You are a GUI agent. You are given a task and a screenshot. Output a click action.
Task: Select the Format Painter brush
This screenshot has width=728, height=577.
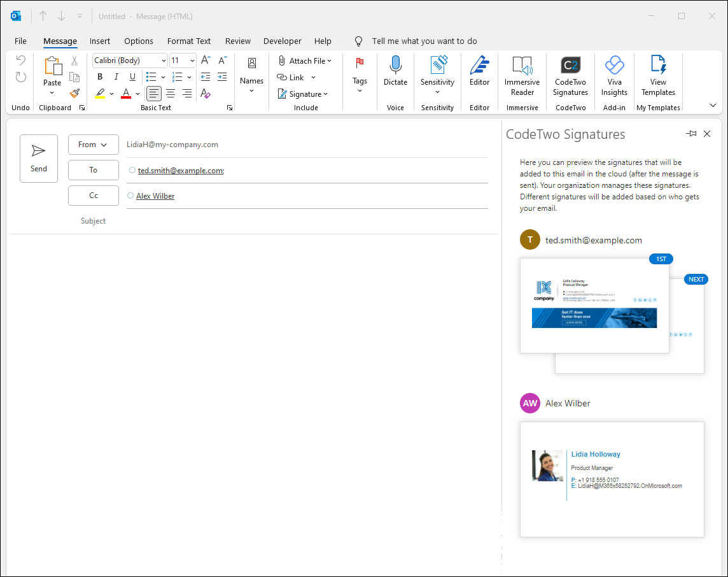click(74, 94)
